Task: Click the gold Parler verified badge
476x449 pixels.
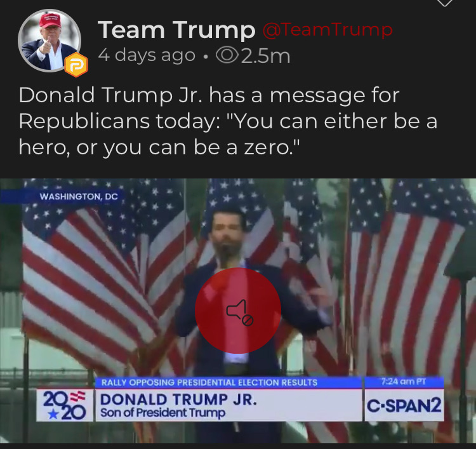Action: point(76,65)
